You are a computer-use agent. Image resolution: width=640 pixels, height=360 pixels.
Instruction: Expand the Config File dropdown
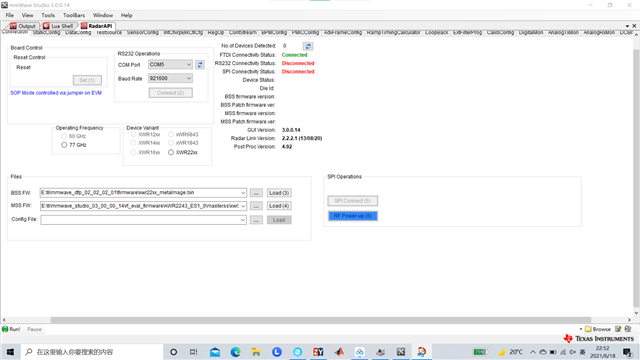coord(243,220)
